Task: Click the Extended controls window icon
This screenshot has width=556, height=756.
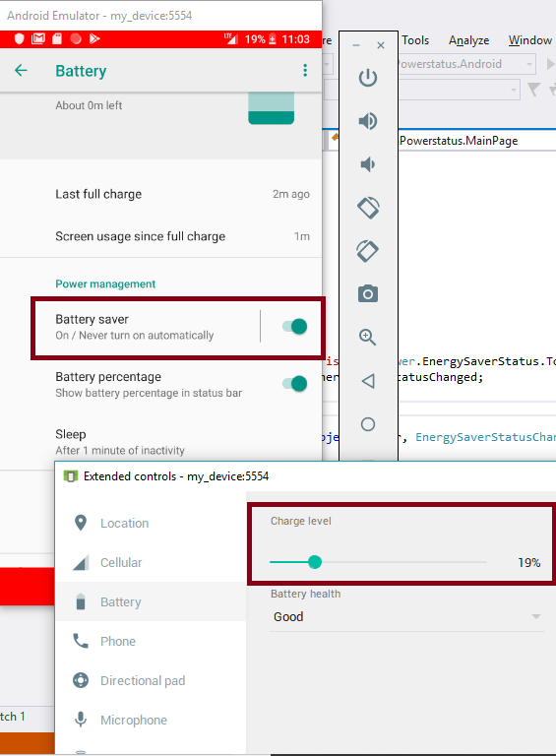Action: click(70, 476)
